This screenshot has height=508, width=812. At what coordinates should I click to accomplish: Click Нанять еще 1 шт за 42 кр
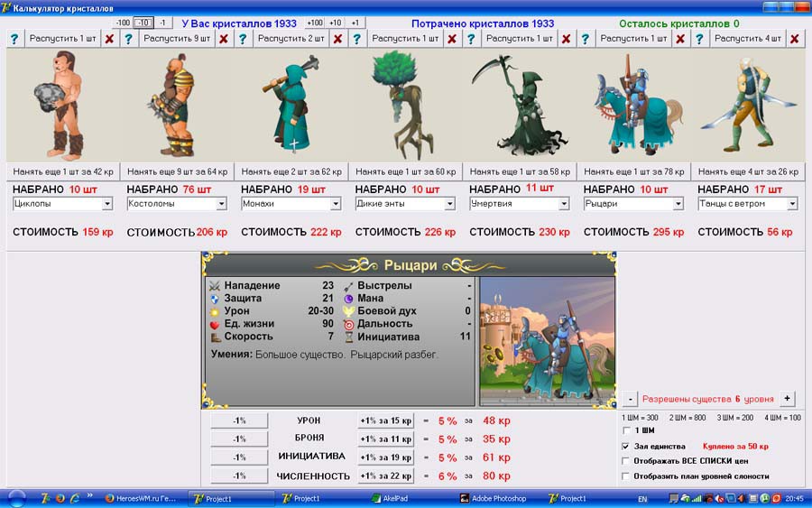[63, 171]
